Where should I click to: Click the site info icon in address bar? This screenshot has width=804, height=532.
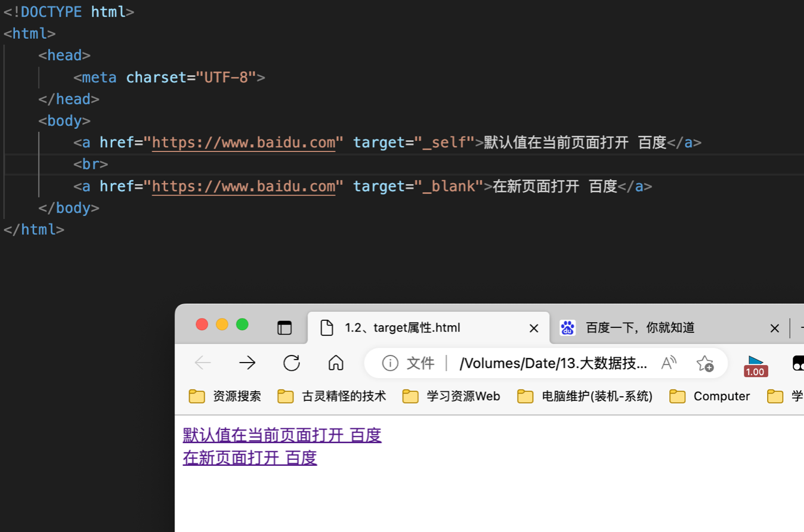(x=390, y=363)
